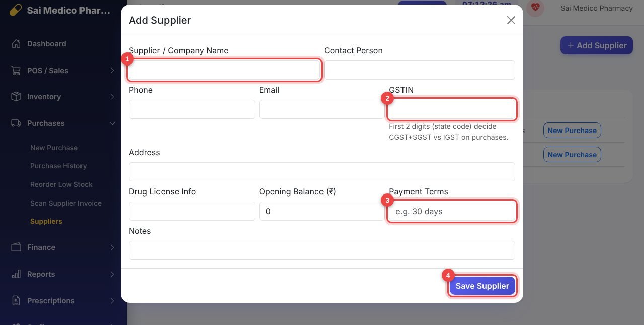
Task: Open Scan Supplier Invoice
Action: [66, 203]
